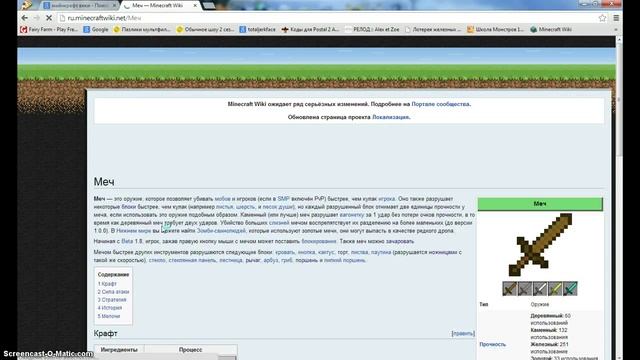Select the golden sword icon
Image resolution: width=640 pixels, height=360 pixels.
pos(555,289)
